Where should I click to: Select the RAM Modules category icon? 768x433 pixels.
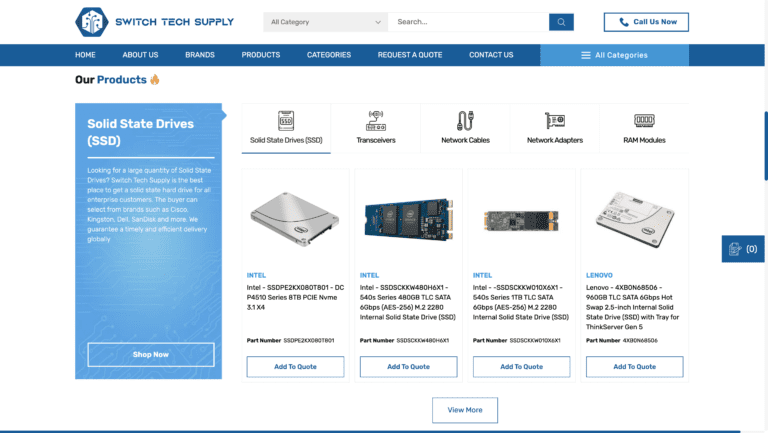pos(644,121)
